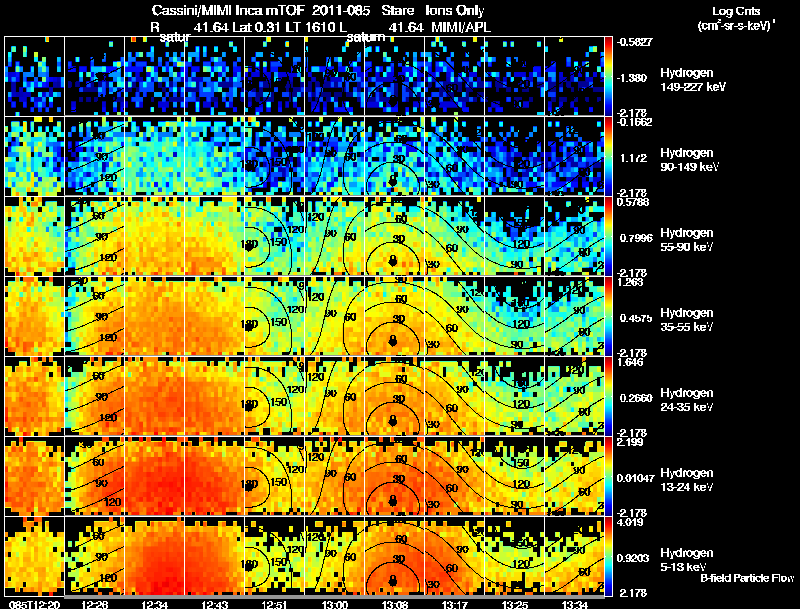Click the "0.4575" colorbar value
This screenshot has width=800, height=609.
click(x=636, y=318)
